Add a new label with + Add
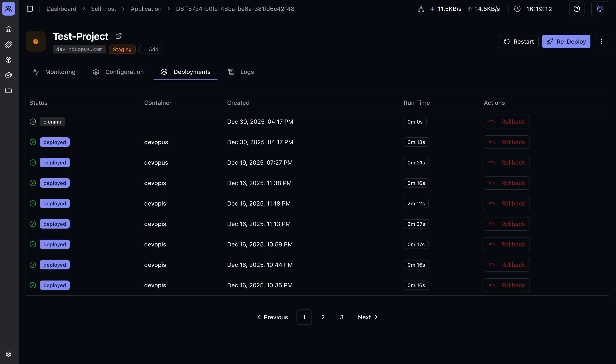 coord(151,49)
